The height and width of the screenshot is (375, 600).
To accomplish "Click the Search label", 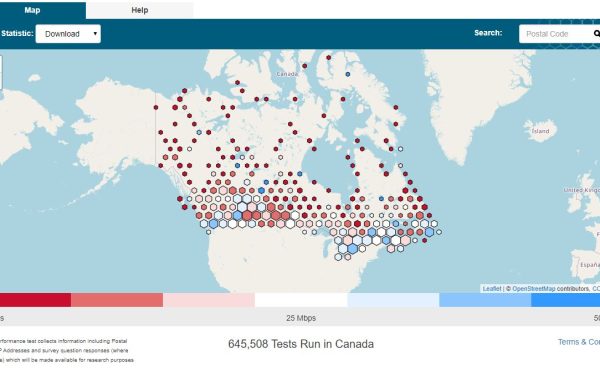I will point(488,33).
